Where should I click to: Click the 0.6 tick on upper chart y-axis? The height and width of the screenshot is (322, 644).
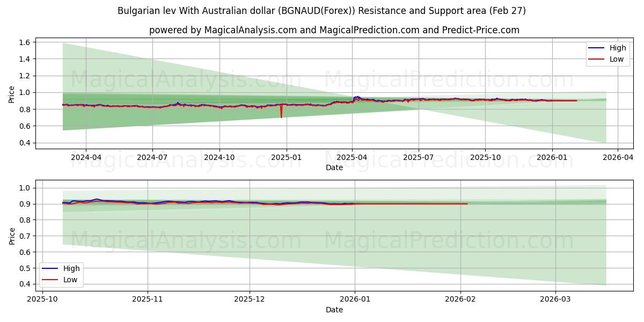click(25, 126)
